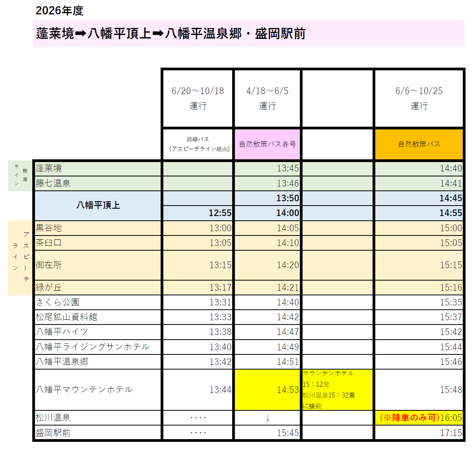Click the 八幡平ライジングサンホテル stop name
This screenshot has width=476, height=450.
tap(93, 347)
